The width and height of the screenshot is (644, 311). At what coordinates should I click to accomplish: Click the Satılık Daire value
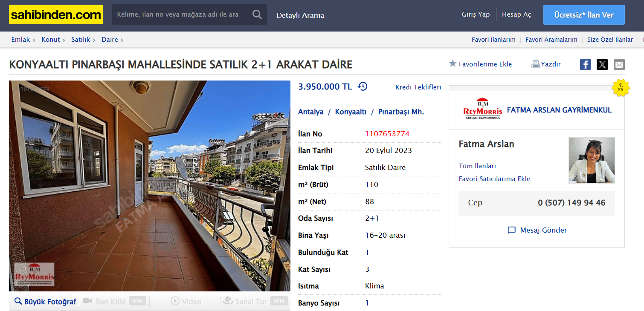385,167
